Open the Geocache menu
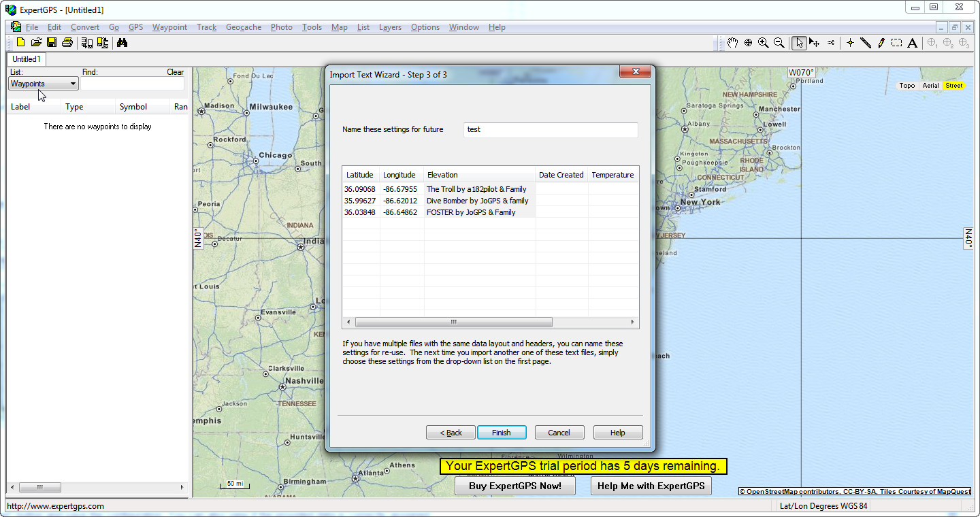Viewport: 980px width, 517px height. click(244, 27)
